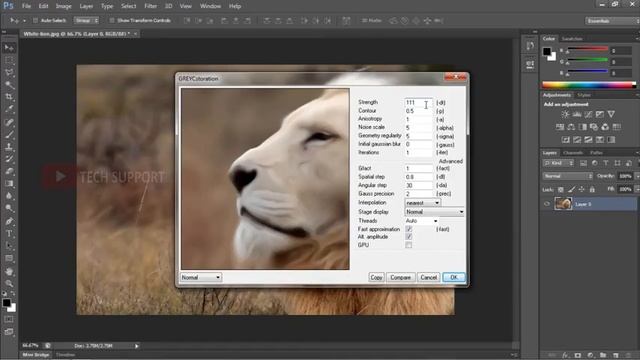Select the History Brush tool
Screen dimensions: 640x360
[x=9, y=159]
